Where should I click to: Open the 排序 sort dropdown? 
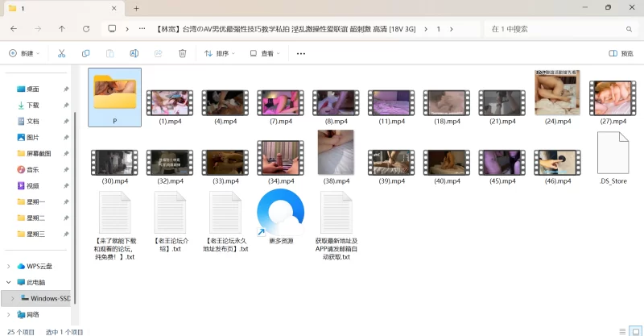(220, 54)
